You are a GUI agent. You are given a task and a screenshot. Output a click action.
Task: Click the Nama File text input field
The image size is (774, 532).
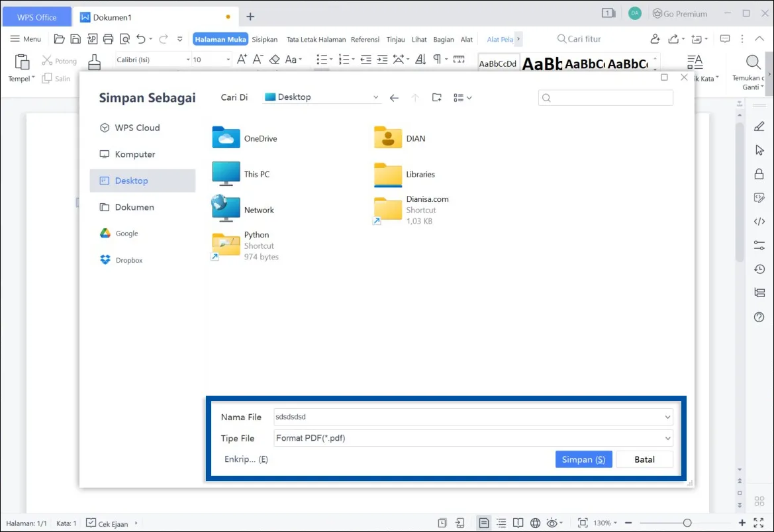(x=463, y=417)
